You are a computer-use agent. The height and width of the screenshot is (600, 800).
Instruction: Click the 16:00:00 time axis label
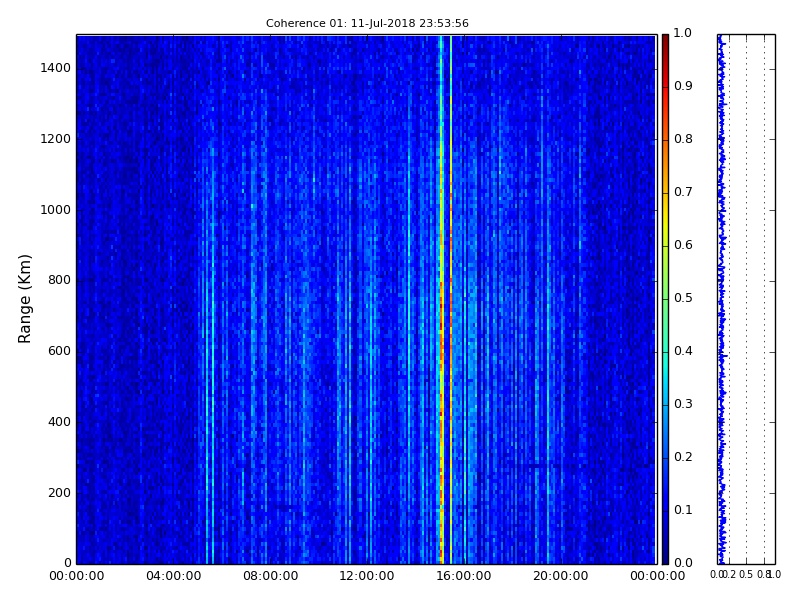pos(464,576)
